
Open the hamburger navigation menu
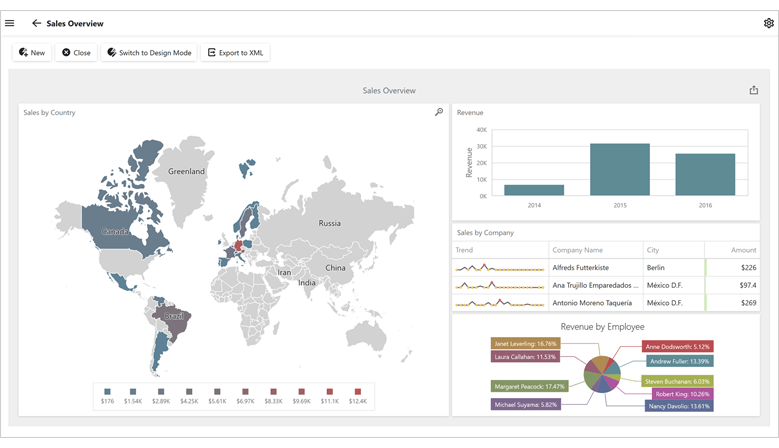point(10,23)
